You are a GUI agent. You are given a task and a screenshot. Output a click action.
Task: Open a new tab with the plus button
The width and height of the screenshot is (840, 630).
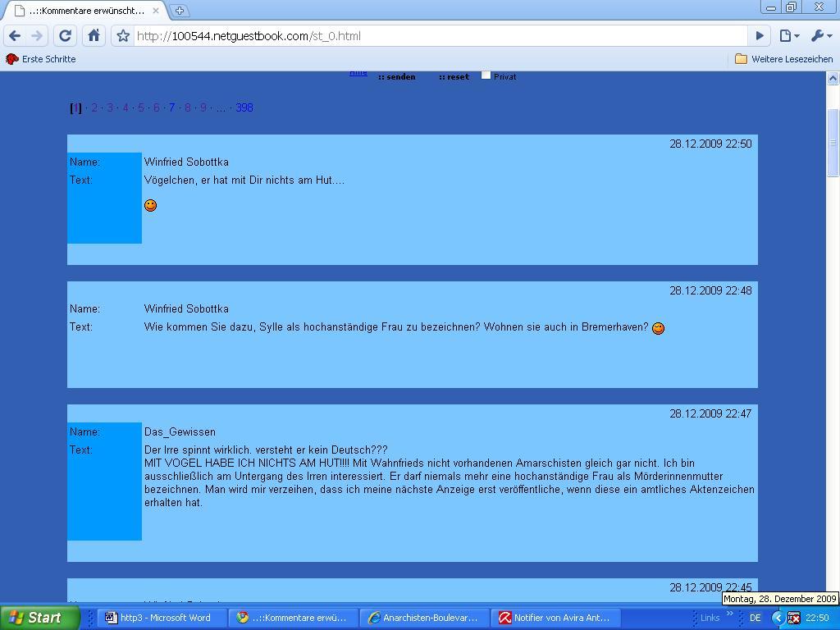click(180, 10)
